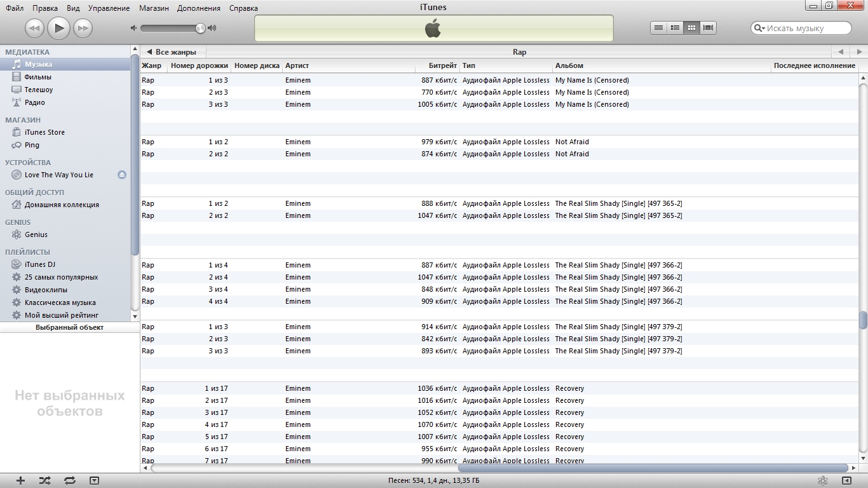Switch to album list view
Screen dimensions: 868x488
(675, 28)
